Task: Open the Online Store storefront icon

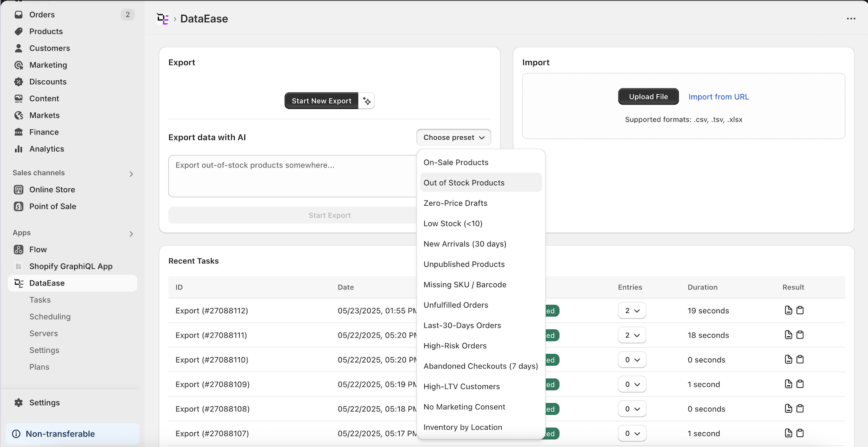Action: click(x=19, y=190)
